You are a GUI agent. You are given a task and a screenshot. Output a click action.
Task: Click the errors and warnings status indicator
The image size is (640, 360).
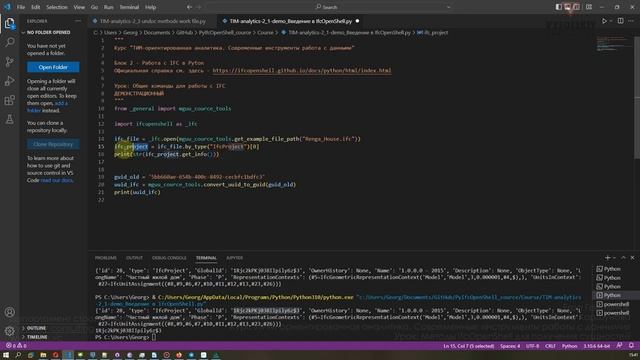pos(16,346)
